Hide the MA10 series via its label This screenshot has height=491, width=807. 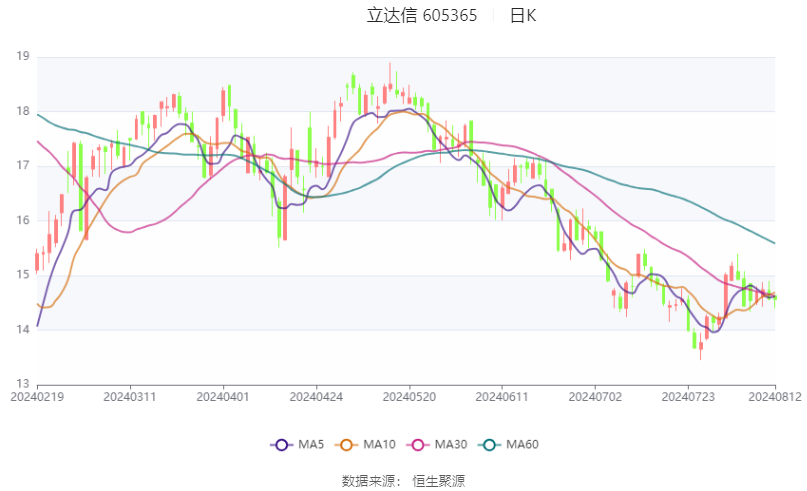pos(379,445)
